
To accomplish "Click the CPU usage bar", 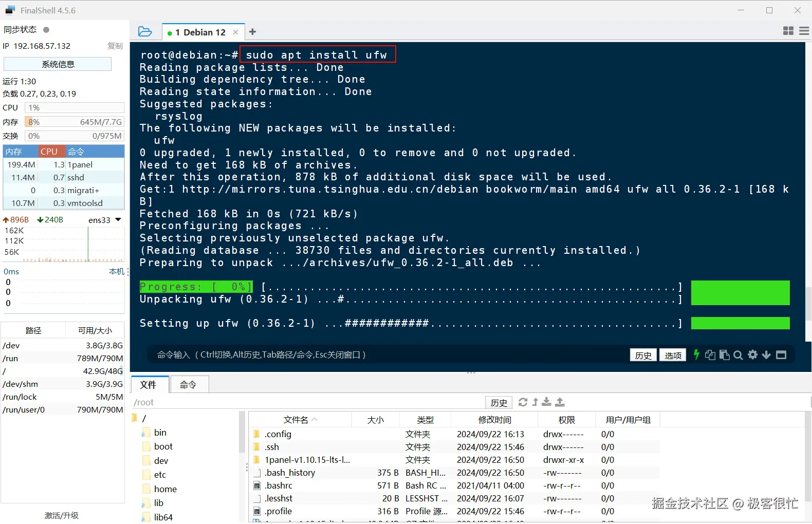I will (75, 107).
